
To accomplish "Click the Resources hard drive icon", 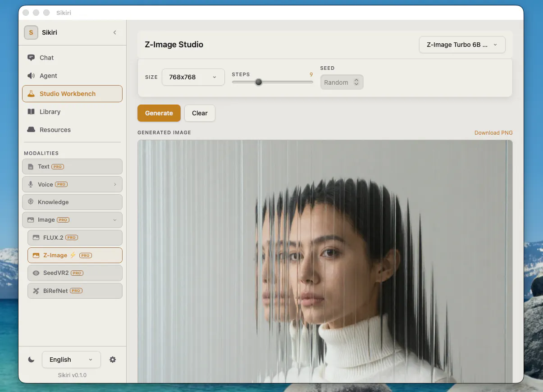I will pyautogui.click(x=31, y=130).
